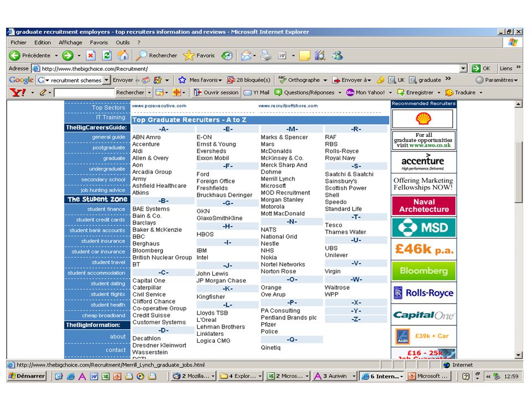Click the MSD banner ad
This screenshot has height=399, width=532.
(x=424, y=227)
